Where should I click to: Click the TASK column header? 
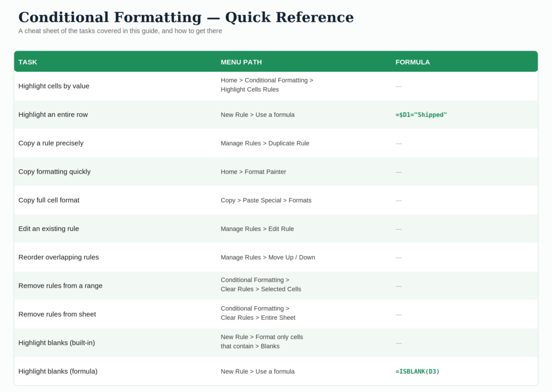[x=28, y=62]
